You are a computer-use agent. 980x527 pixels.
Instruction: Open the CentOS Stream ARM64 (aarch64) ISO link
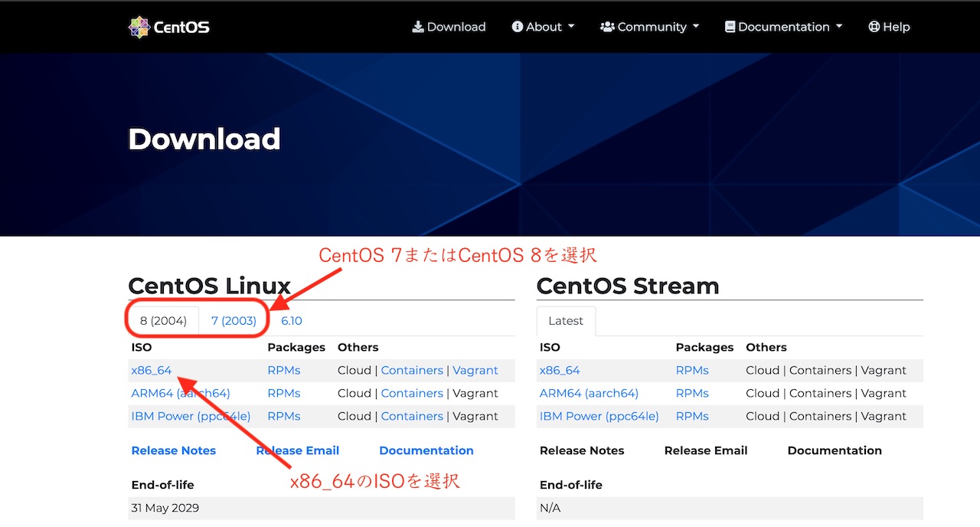click(x=589, y=394)
